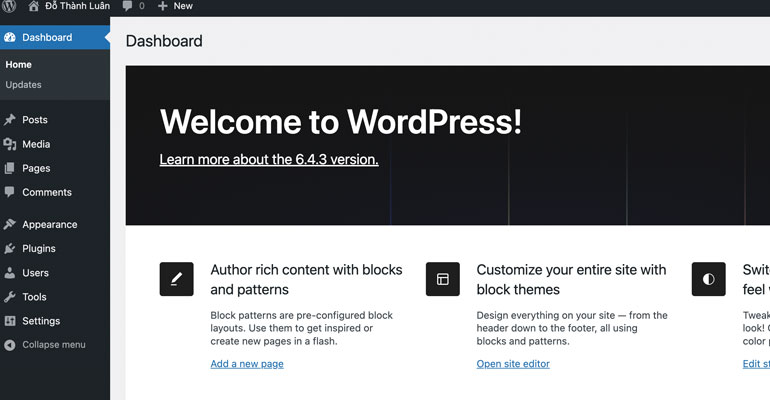Click the Collapse menu arrow icon
The width and height of the screenshot is (770, 400).
(x=10, y=345)
